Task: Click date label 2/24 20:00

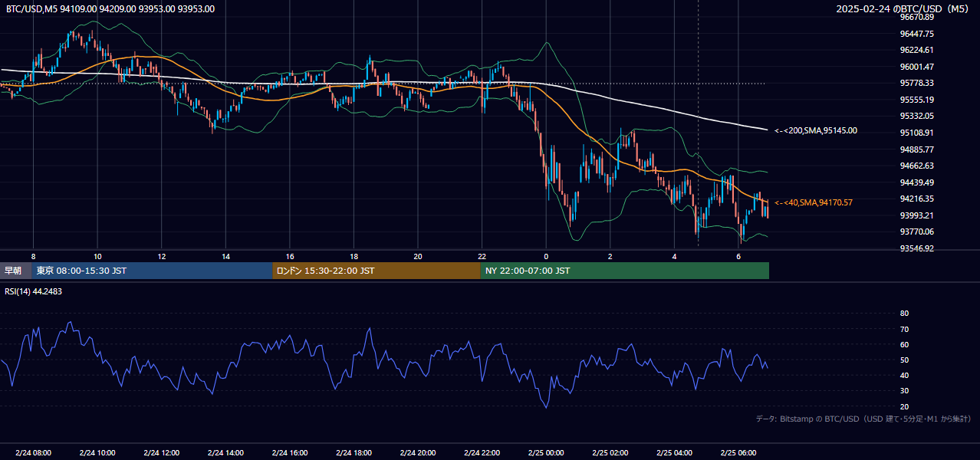Action: click(x=418, y=452)
